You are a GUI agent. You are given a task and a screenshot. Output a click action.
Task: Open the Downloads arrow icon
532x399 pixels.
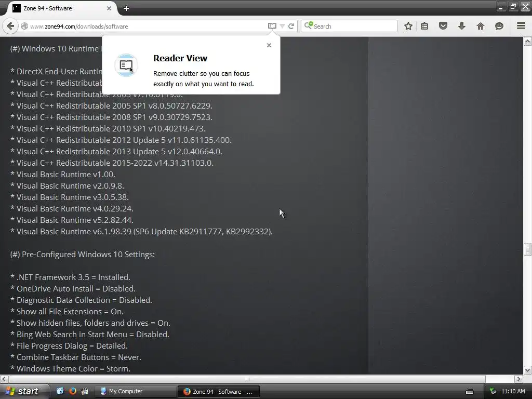[462, 26]
